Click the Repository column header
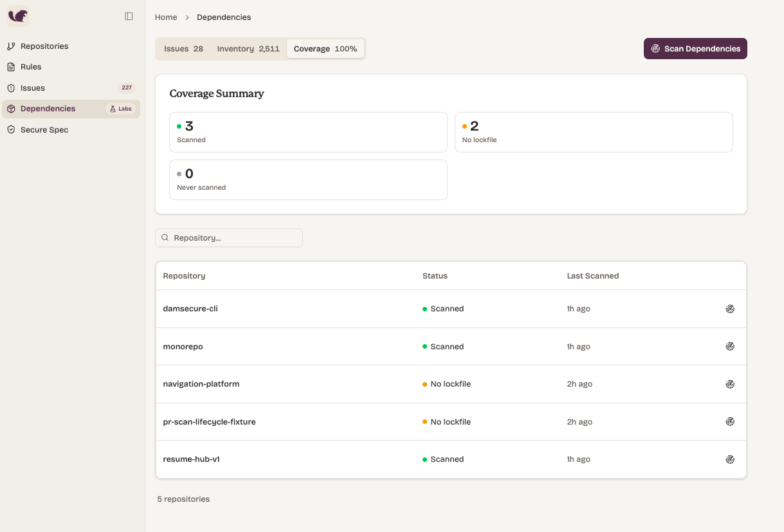This screenshot has width=784, height=532. click(184, 276)
